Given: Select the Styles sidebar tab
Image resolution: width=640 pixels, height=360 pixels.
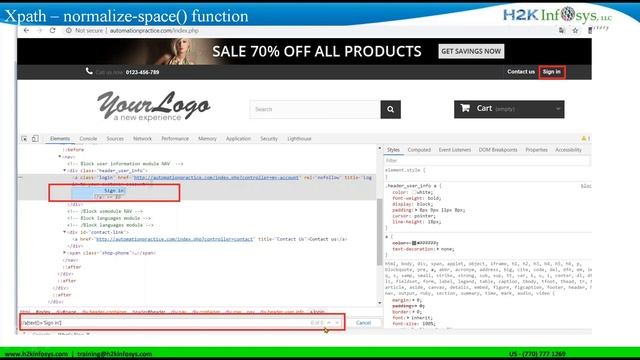Looking at the screenshot, I should (x=393, y=150).
